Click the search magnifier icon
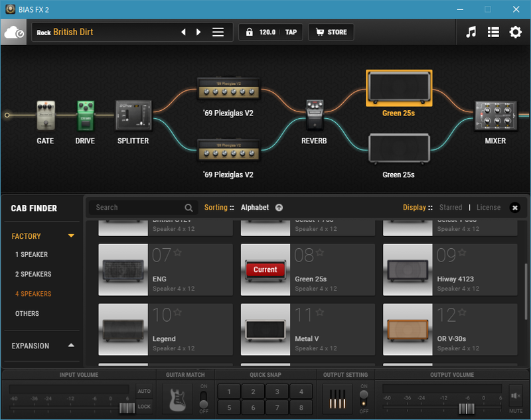The width and height of the screenshot is (531, 420). (x=189, y=208)
